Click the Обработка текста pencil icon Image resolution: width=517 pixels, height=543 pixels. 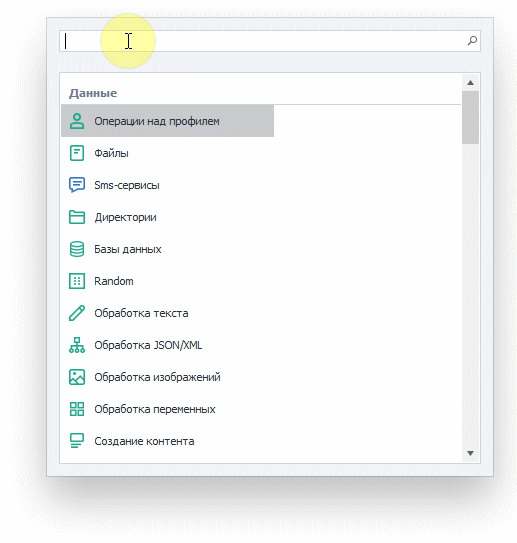click(77, 313)
